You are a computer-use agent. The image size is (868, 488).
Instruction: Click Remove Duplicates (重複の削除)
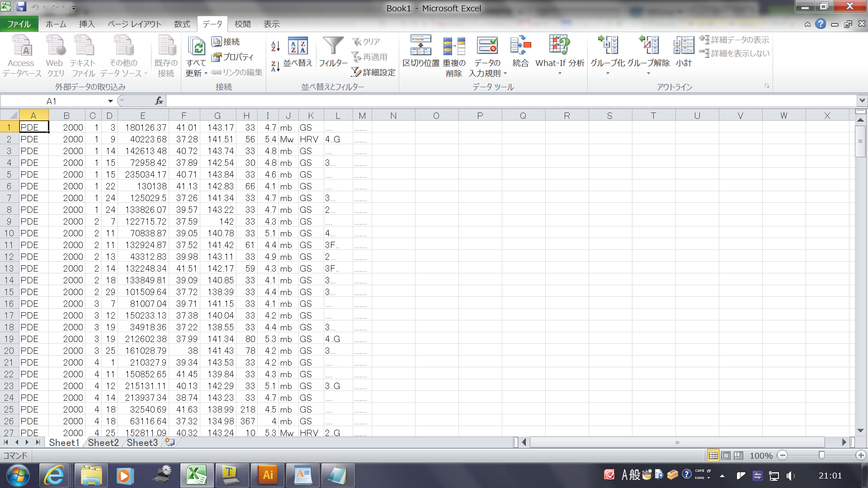click(x=454, y=56)
